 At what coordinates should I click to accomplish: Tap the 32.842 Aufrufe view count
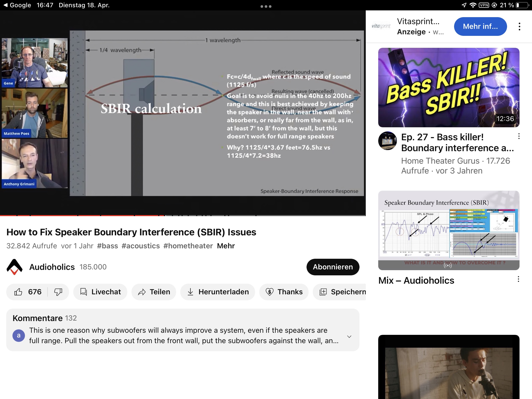[32, 246]
